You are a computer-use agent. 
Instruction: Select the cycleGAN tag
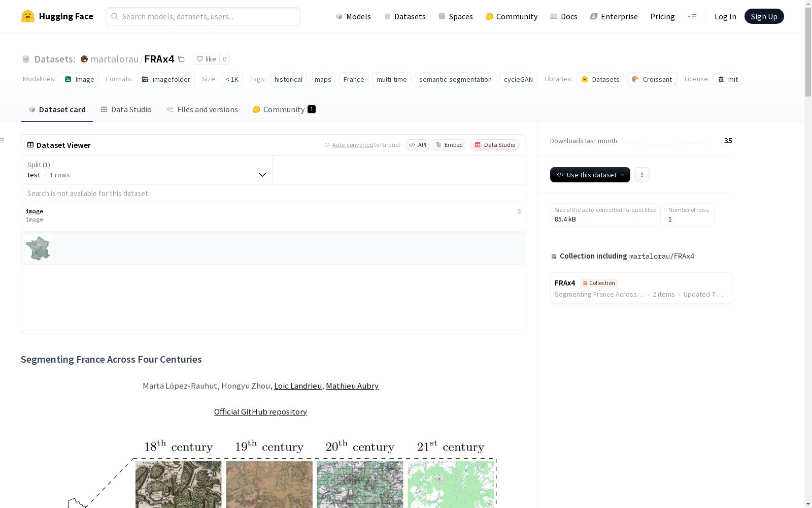pos(518,79)
